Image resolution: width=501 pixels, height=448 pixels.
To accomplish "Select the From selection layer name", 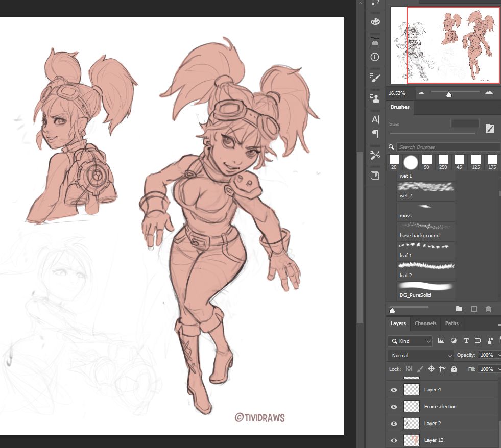I will click(x=440, y=407).
